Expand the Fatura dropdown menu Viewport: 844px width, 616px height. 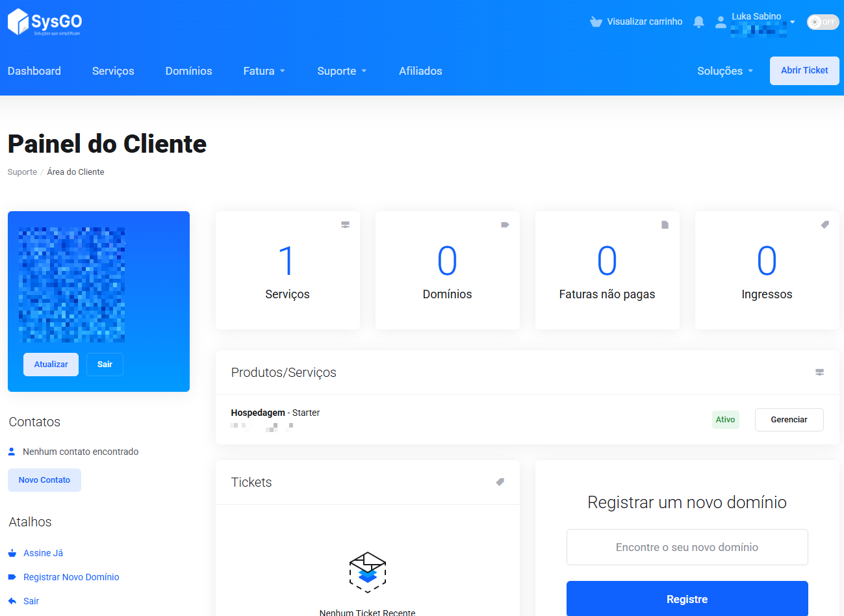264,71
